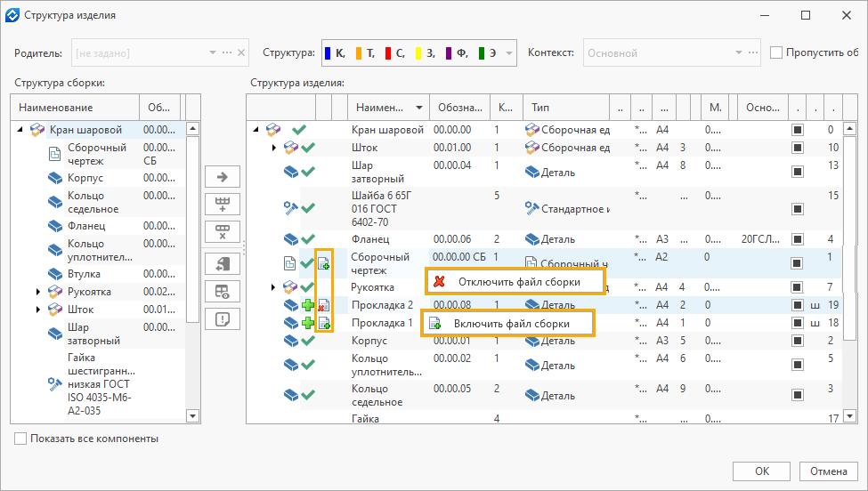
Task: Click the right-arrow transfer button
Action: (x=223, y=178)
